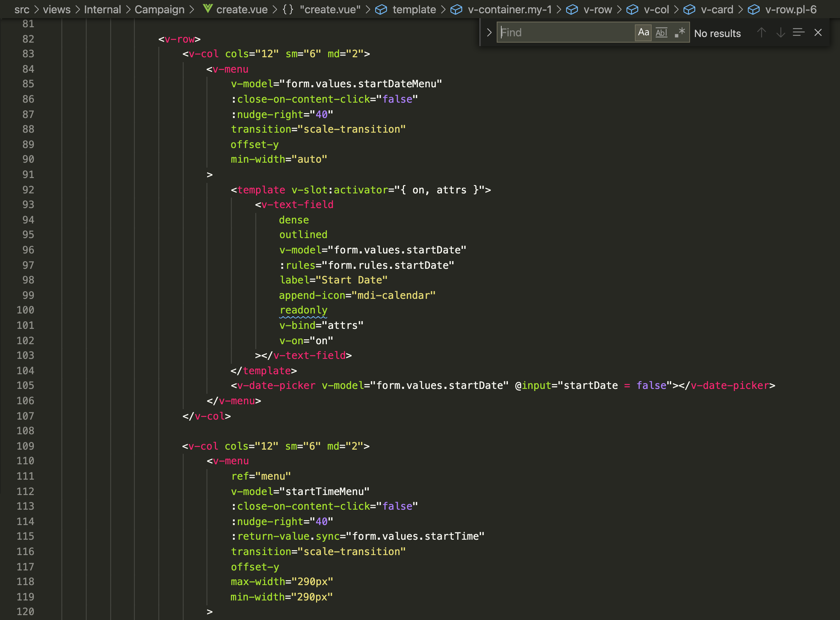Select create.vue file breadcrumb
This screenshot has width=840, height=620.
pos(242,9)
